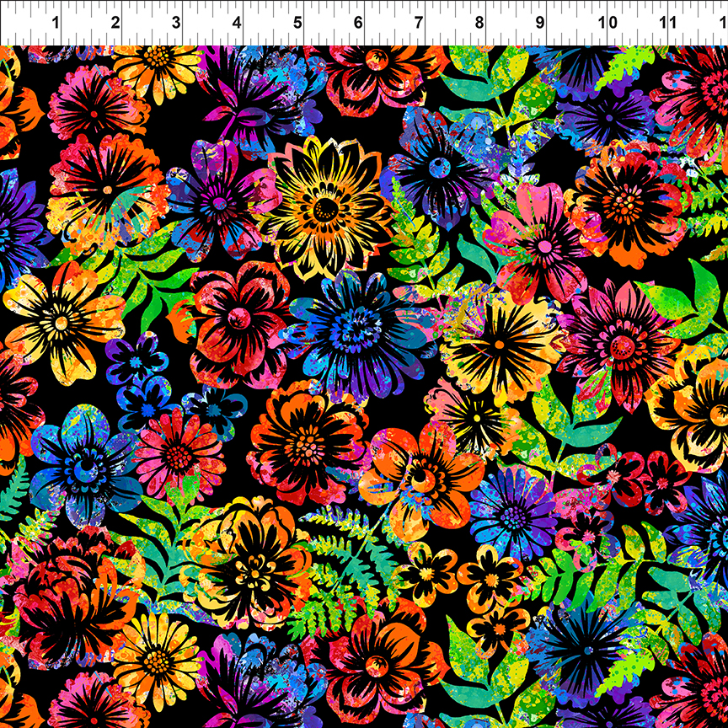Click the number 1 ruler mark

coord(56,24)
